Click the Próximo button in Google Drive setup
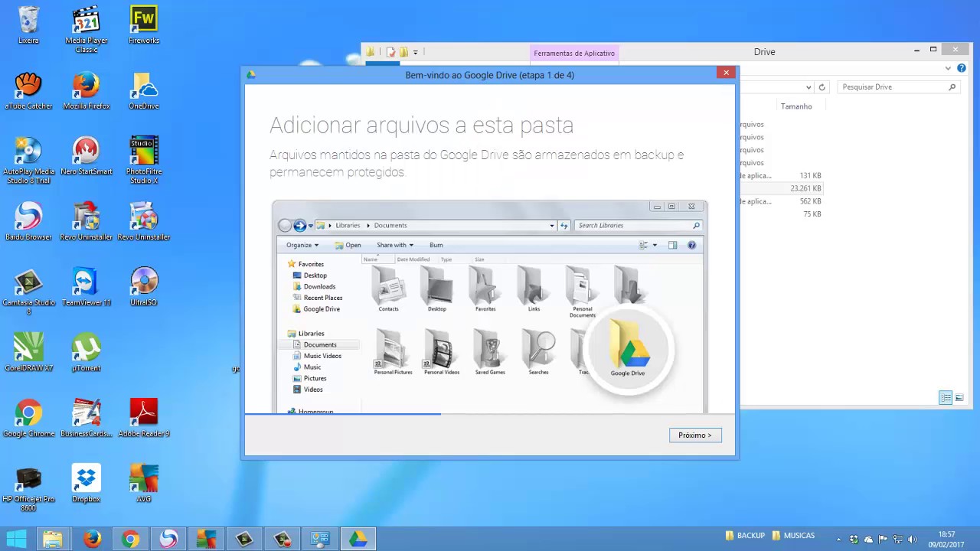 click(x=694, y=435)
